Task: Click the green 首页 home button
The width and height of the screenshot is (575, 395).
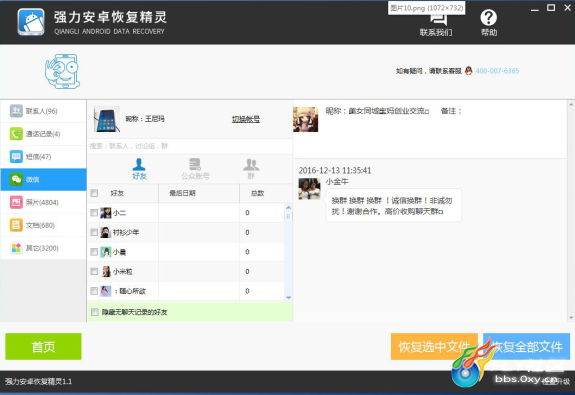Action: click(43, 346)
